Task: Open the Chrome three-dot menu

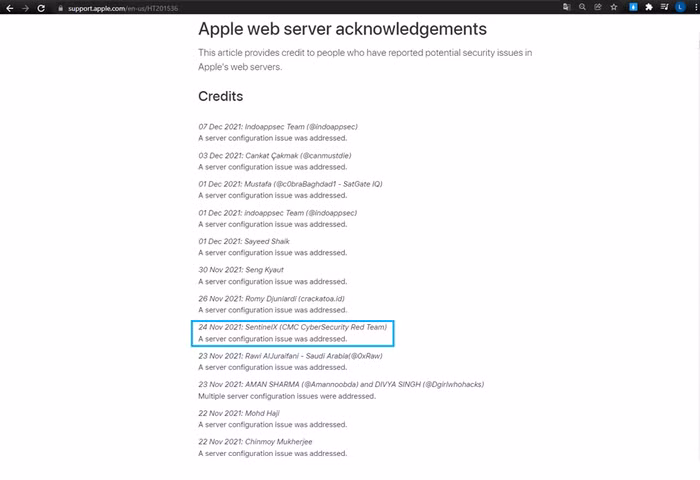Action: [x=696, y=7]
